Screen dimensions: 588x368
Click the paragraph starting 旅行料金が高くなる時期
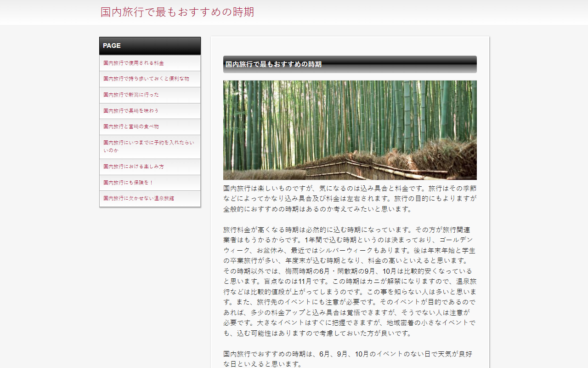click(350, 282)
